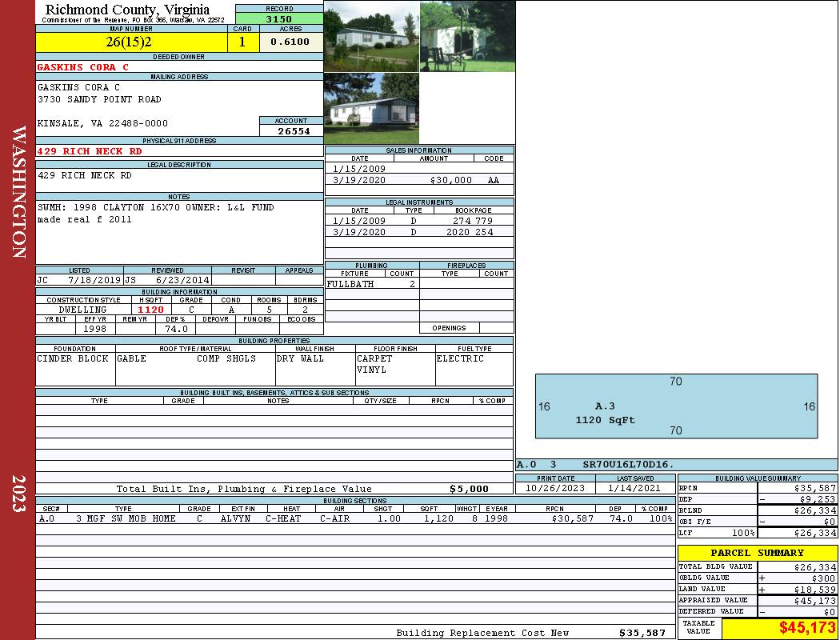Open the top-left mobile home photo
This screenshot has height=640, width=840.
(x=371, y=36)
